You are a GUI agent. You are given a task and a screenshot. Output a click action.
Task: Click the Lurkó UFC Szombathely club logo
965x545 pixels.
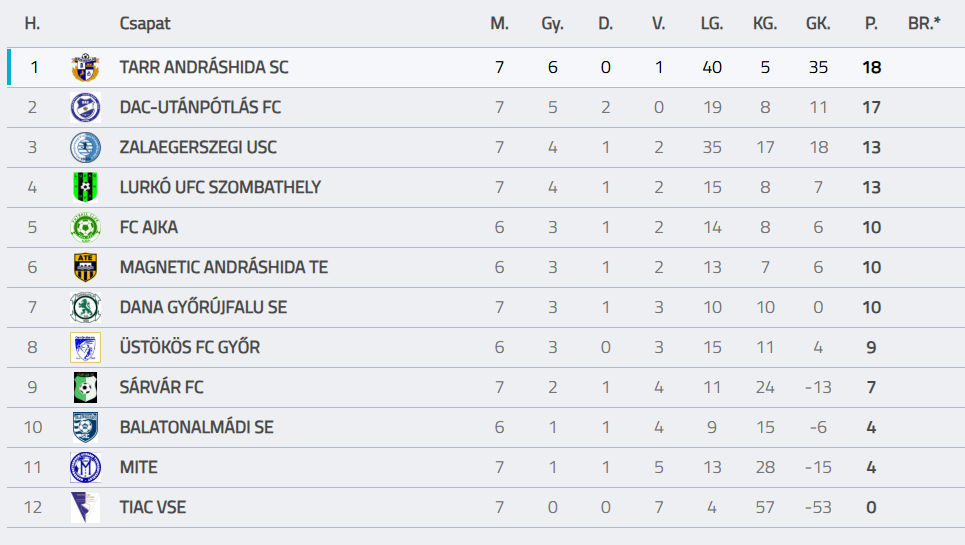click(x=85, y=188)
